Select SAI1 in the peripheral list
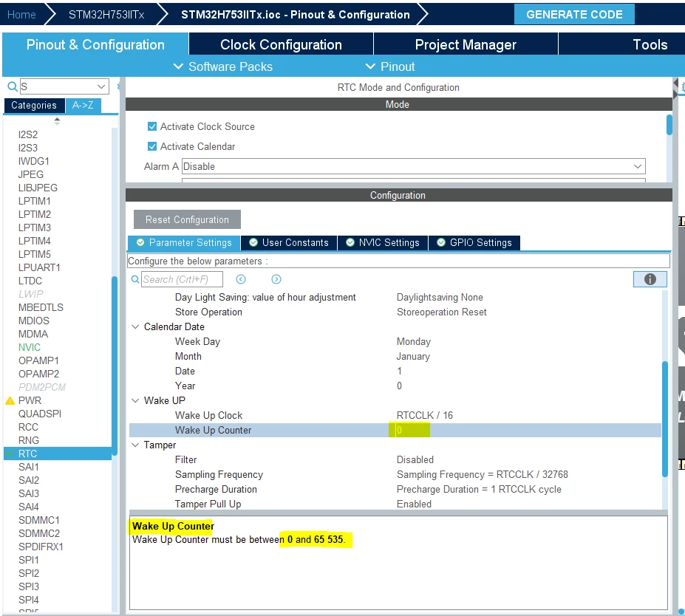Image resolution: width=685 pixels, height=616 pixels. point(29,467)
